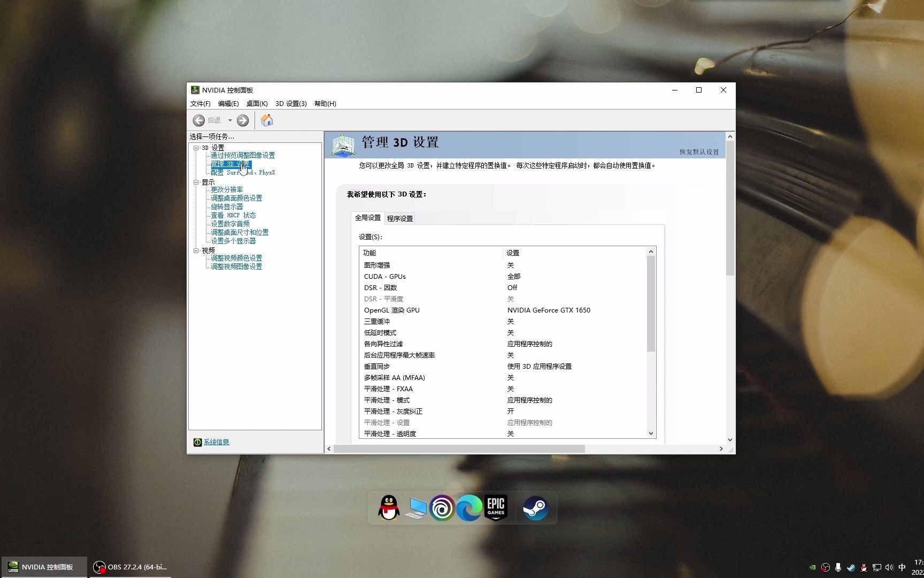This screenshot has height=578, width=924.
Task: Open 文件(F) menu
Action: (200, 104)
